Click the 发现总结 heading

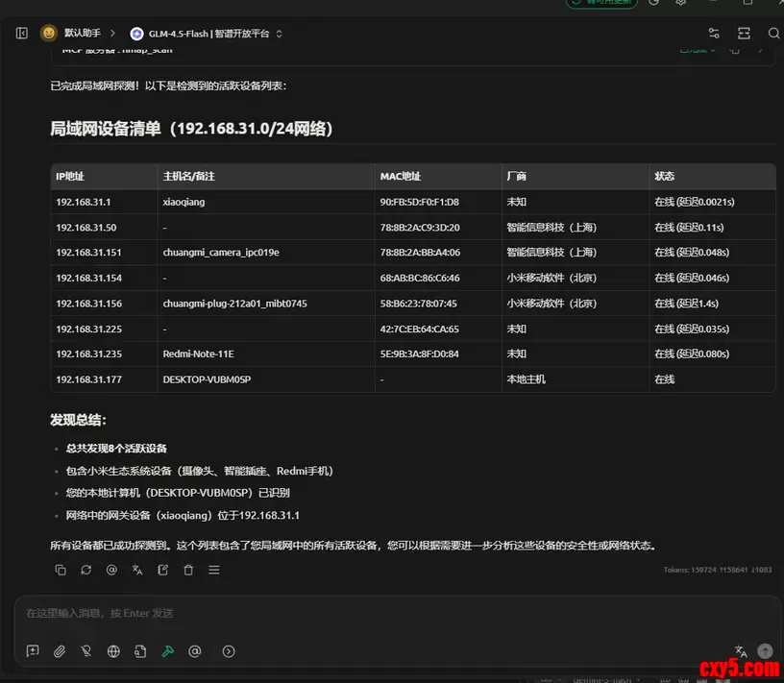(78, 420)
